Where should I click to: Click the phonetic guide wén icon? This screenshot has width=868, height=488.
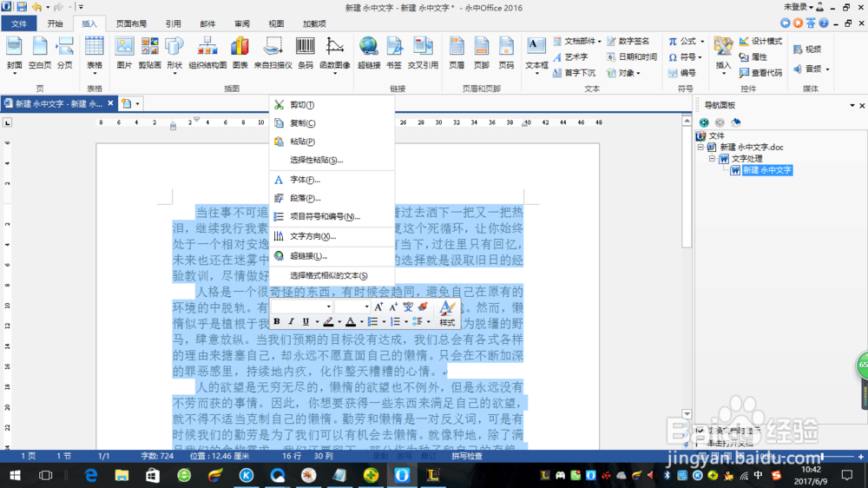tap(408, 307)
